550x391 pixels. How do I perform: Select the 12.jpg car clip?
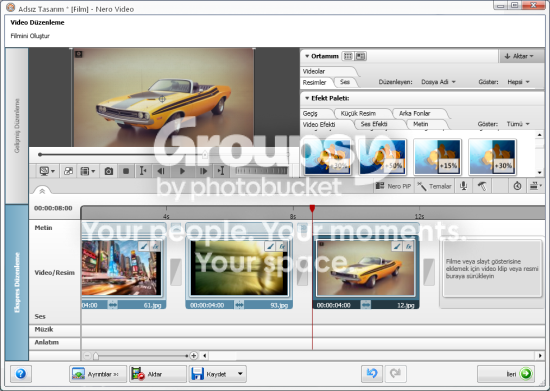[x=365, y=268]
